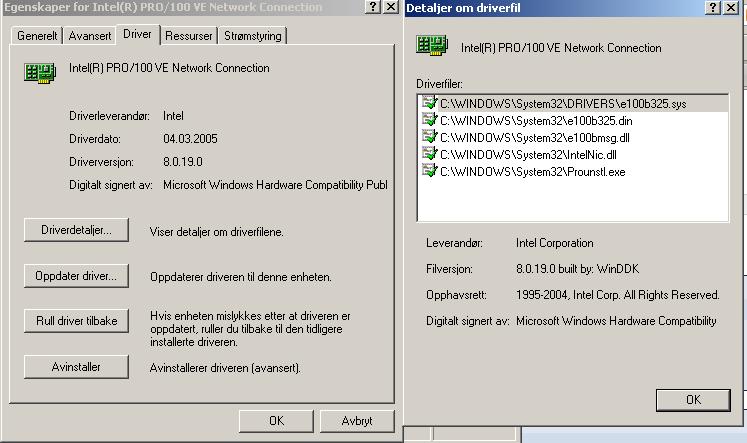Screen dimensions: 747x443
Task: Click the Rull driver tilbake button
Action: point(76,321)
